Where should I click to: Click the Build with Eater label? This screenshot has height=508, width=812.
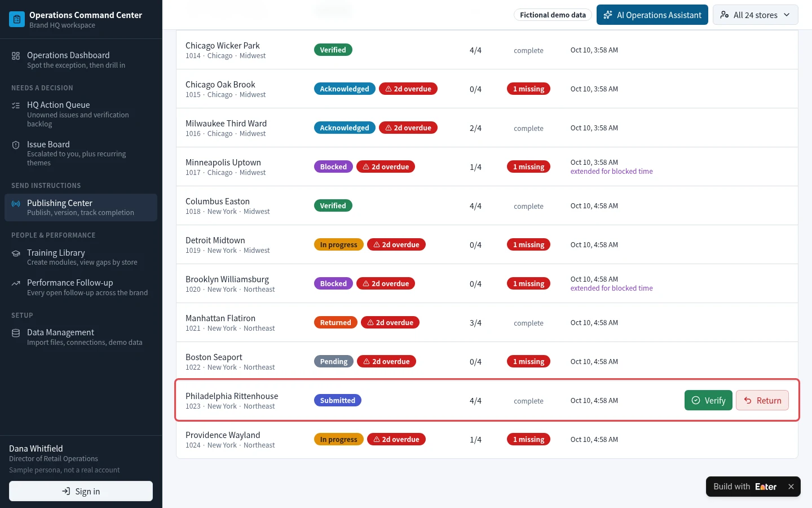(745, 487)
